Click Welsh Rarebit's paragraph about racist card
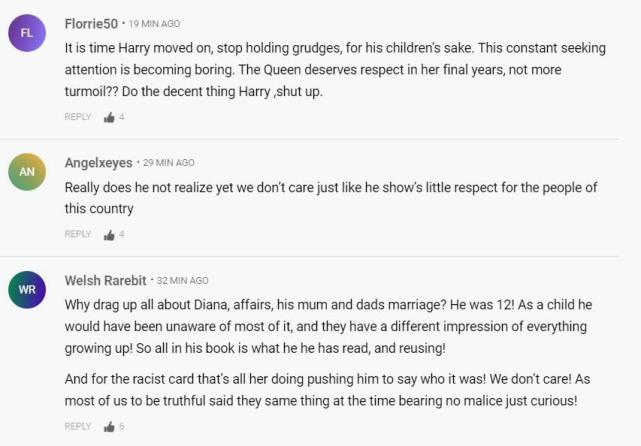 tap(327, 390)
